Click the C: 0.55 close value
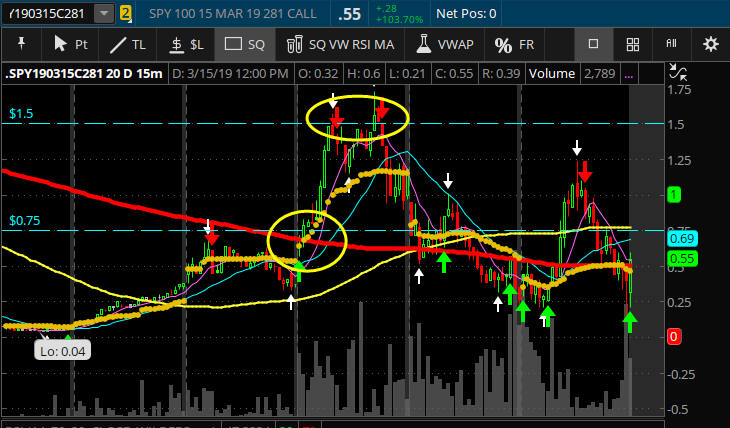Screen dimensions: 730x428 (453, 74)
